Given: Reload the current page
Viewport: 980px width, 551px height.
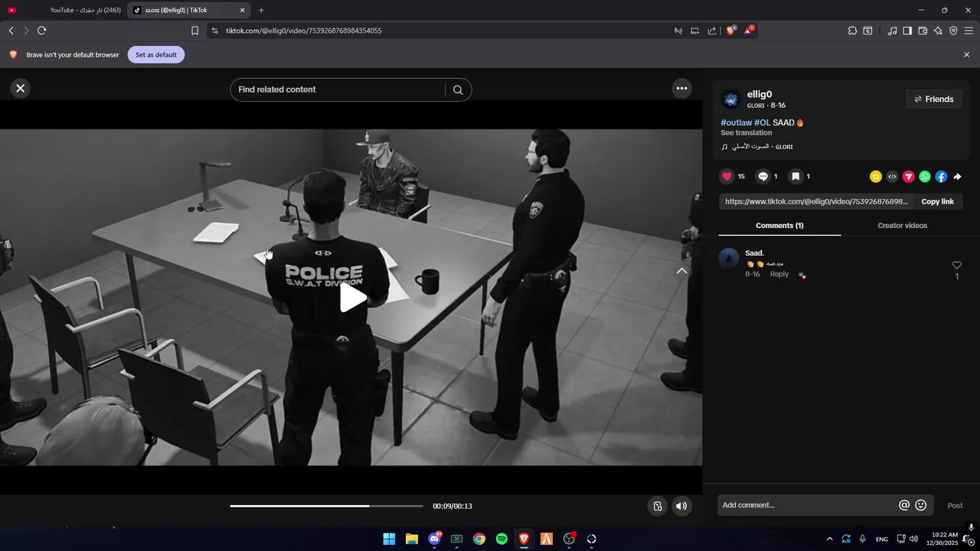Looking at the screenshot, I should [41, 31].
